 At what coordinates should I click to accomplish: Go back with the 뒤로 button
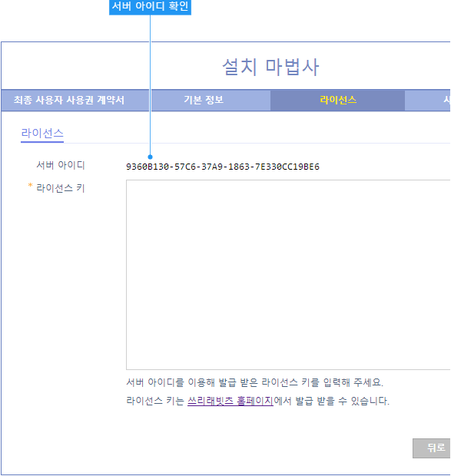[x=432, y=448]
